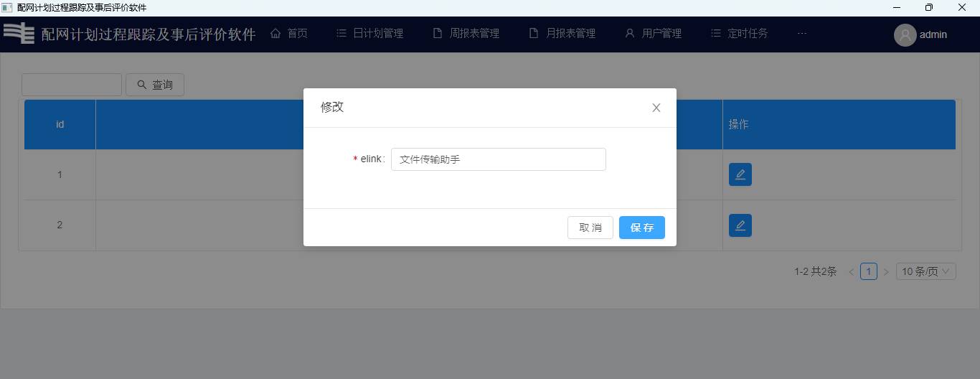
Task: Open the ··· more menu in navigation
Action: [x=802, y=34]
